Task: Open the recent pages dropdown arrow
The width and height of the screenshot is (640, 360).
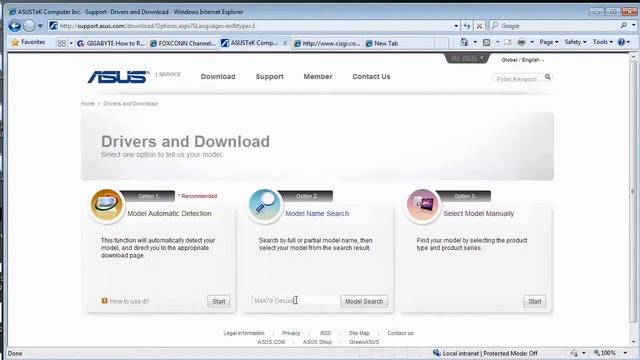Action: click(40, 26)
